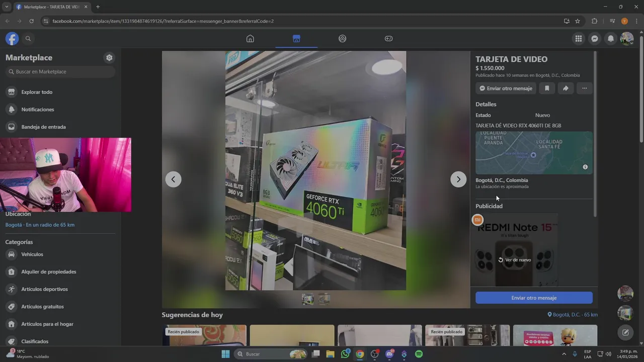644x362 pixels.
Task: Reload the browser page
Action: point(31,21)
